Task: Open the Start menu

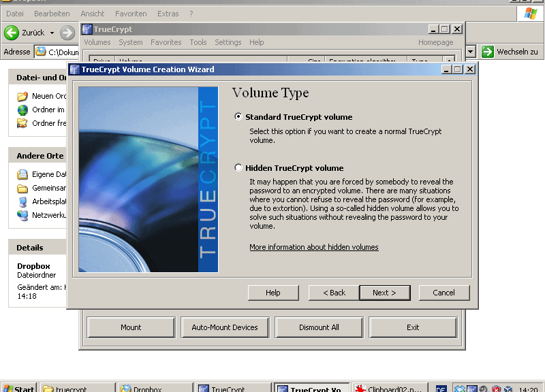Action: coord(19,389)
